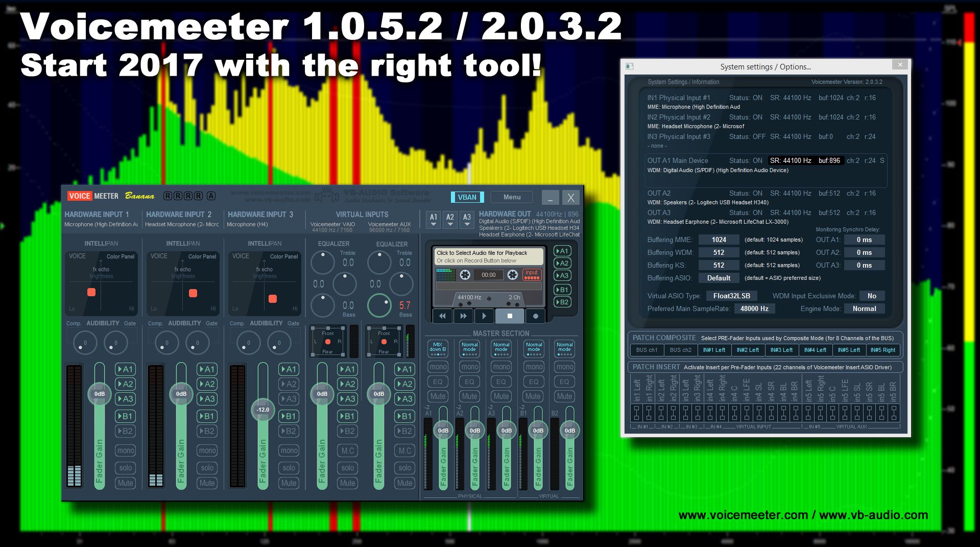Change Preferred Main SampleRate 48000 Hz
This screenshot has width=980, height=547.
coord(754,308)
